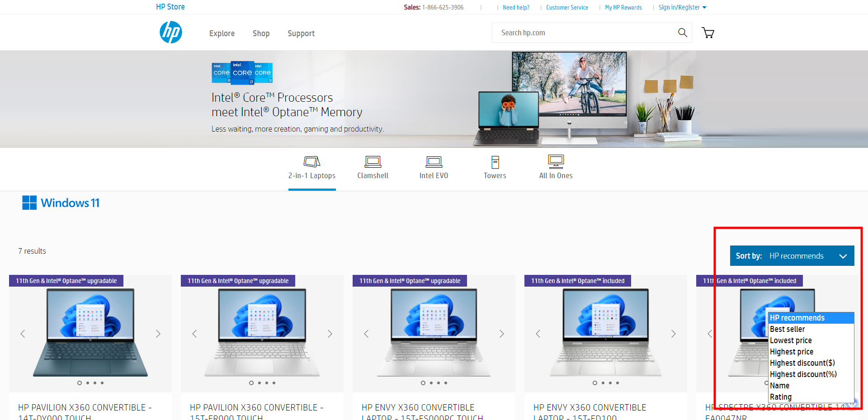Open the Intel EVO tab

click(x=434, y=168)
